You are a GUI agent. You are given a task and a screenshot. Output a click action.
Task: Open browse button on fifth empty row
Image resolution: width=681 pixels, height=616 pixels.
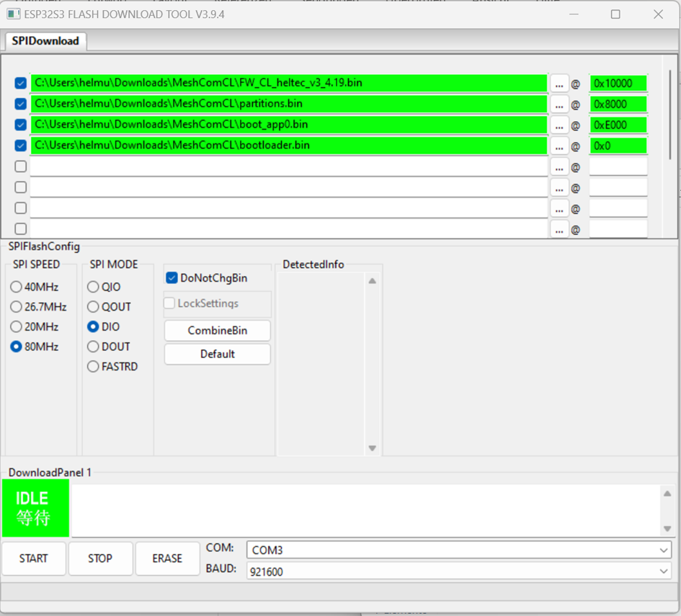(x=559, y=166)
